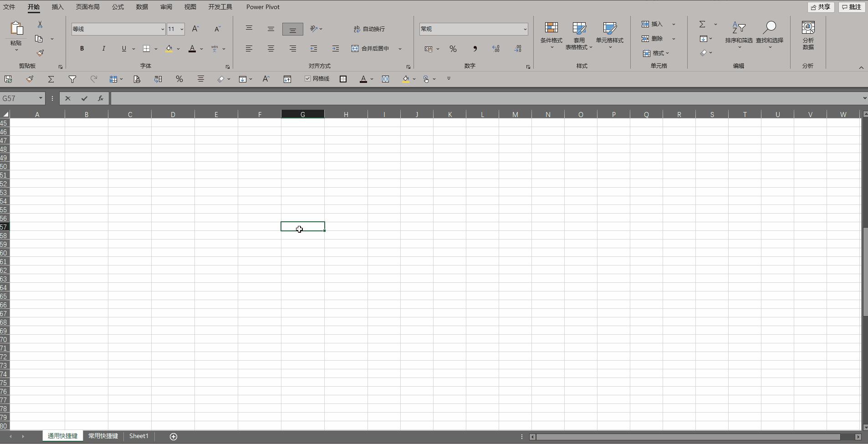Expand the Name Box dropdown arrow
The image size is (868, 444).
click(x=41, y=98)
